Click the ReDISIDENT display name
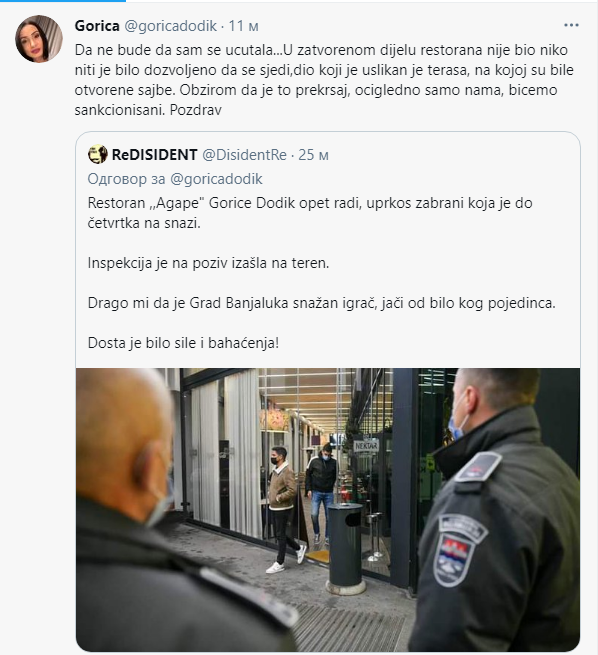The height and width of the screenshot is (655, 598). [154, 155]
